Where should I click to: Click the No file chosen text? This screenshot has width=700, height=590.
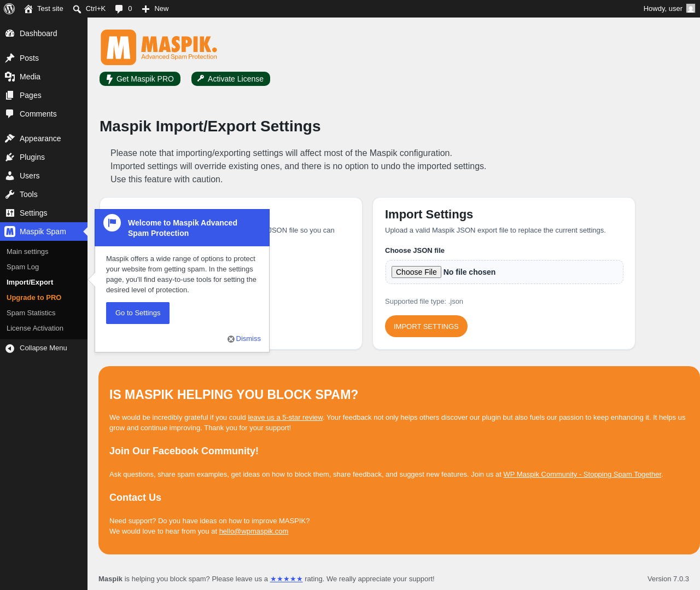(x=469, y=272)
